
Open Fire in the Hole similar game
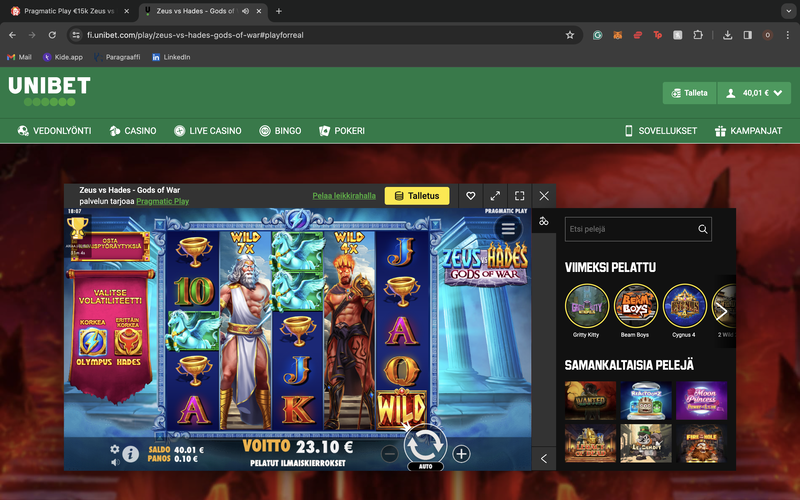pos(702,443)
